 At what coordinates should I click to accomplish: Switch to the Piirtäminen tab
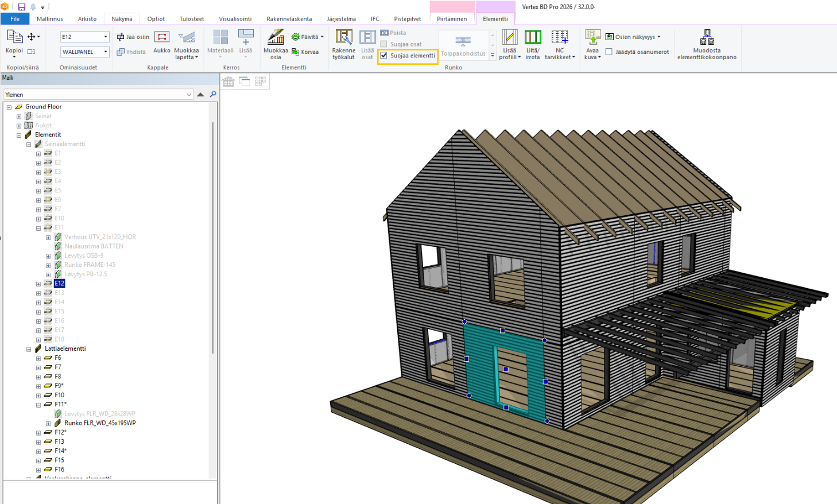point(452,19)
